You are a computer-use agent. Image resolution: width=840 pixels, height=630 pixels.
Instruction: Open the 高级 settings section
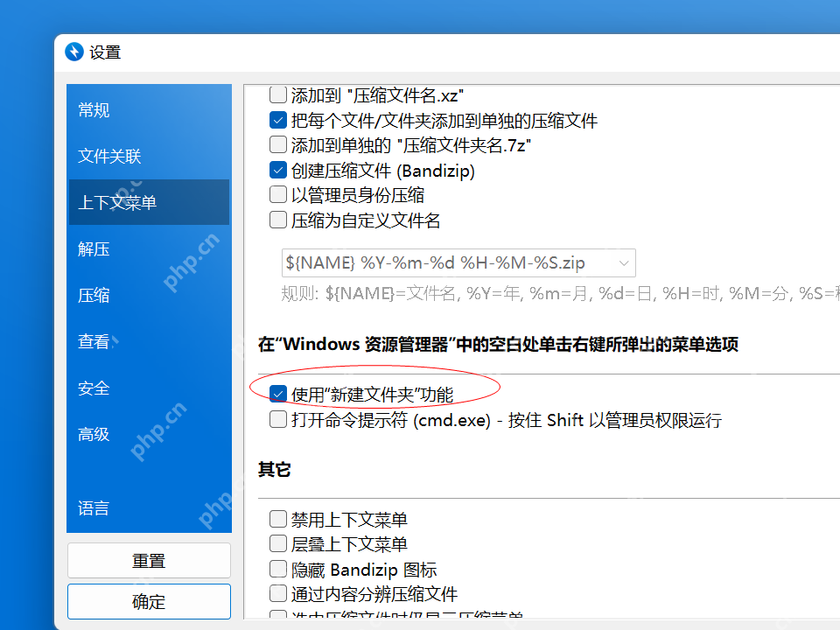(149, 434)
